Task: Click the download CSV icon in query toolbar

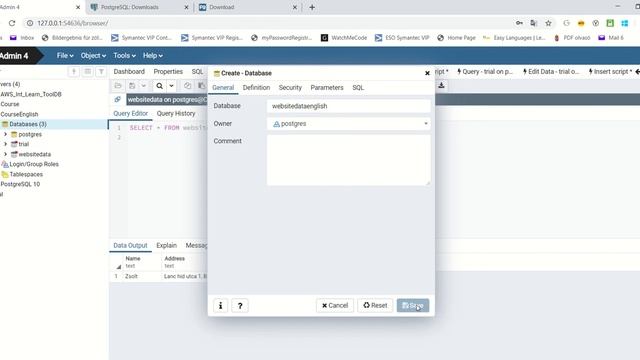Action: pos(441,85)
